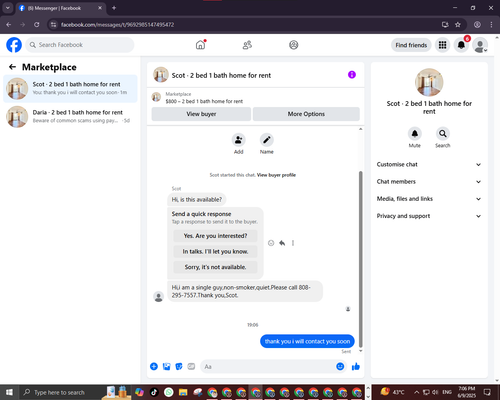Open the Facebook logo home link
Image resolution: width=500 pixels, height=400 pixels.
(14, 45)
